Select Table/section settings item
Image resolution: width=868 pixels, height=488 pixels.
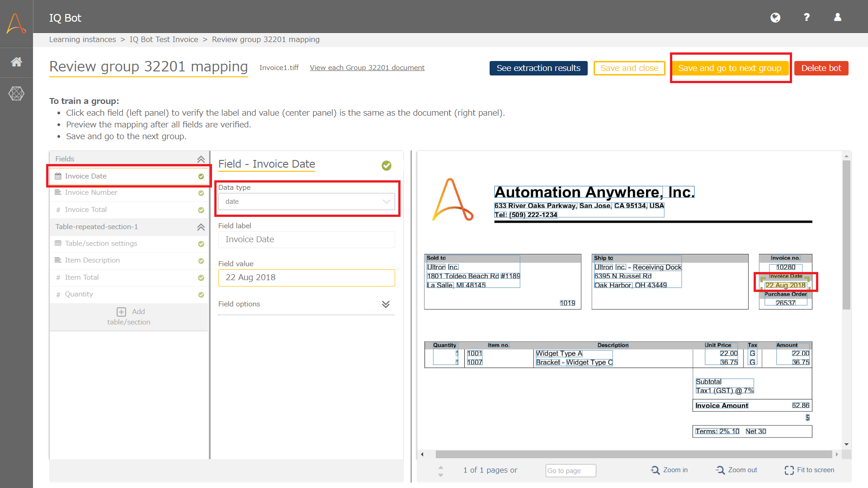point(129,244)
